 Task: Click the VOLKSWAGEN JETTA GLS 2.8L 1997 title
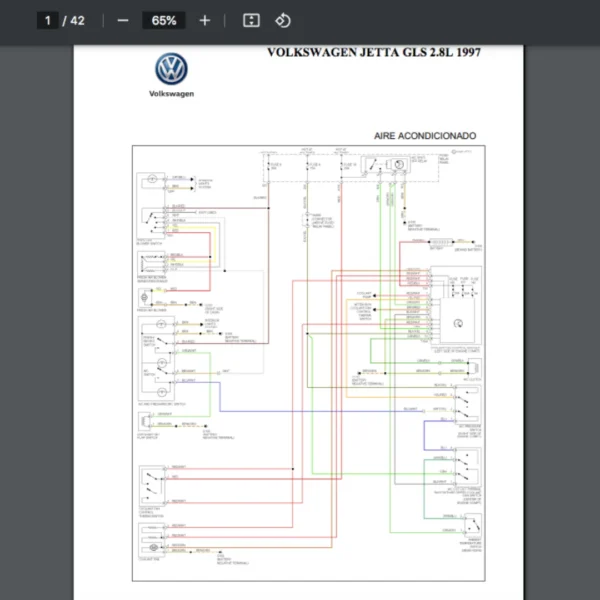tap(373, 52)
